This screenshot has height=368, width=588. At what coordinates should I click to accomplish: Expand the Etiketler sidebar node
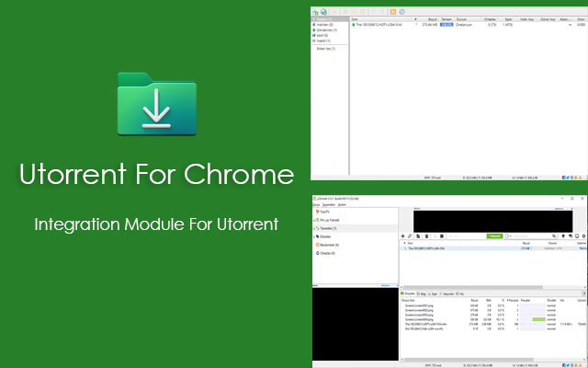pos(314,237)
